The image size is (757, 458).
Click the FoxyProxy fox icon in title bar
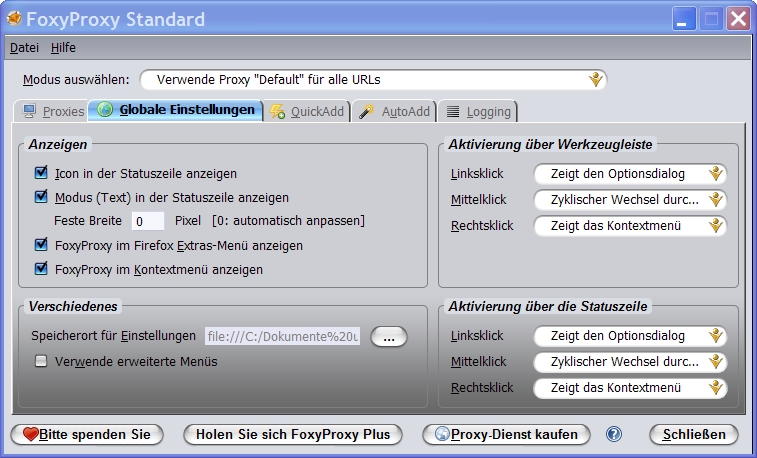click(14, 19)
